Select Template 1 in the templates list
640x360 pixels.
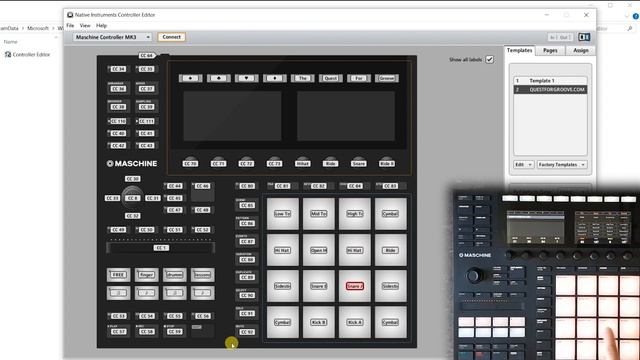coord(550,81)
